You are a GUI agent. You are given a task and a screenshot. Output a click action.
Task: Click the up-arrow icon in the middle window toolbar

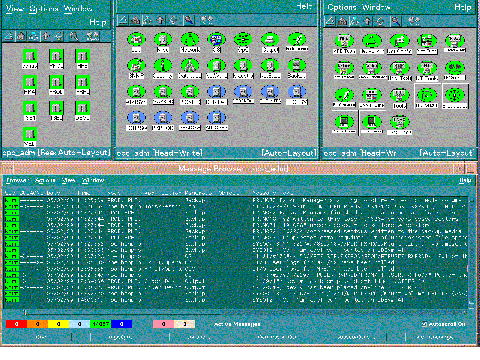click(160, 21)
